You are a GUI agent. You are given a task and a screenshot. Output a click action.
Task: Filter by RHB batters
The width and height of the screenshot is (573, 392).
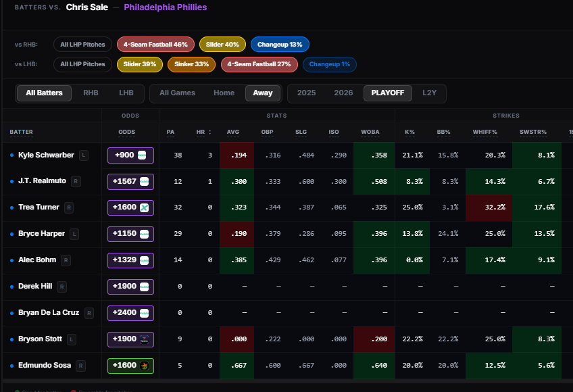point(91,93)
